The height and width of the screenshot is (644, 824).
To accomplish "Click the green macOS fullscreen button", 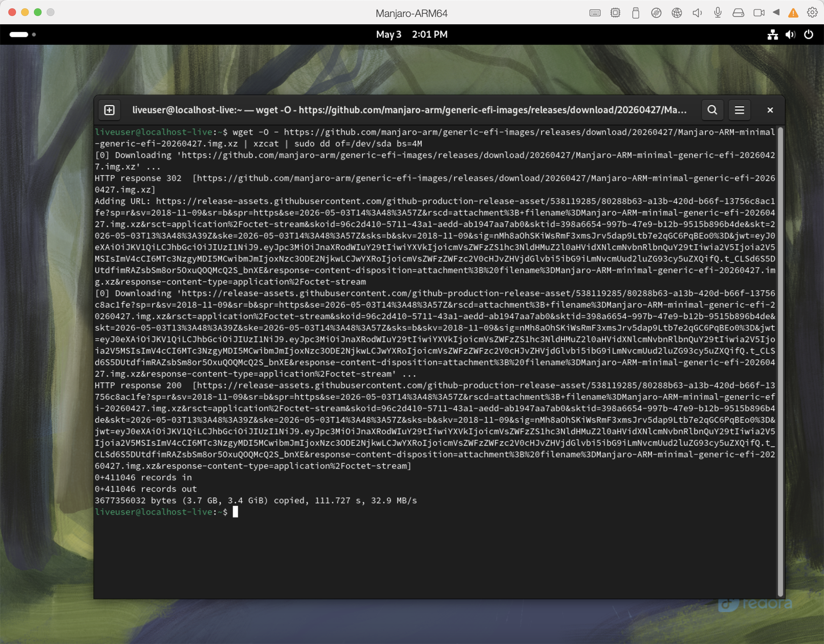I will (x=38, y=12).
